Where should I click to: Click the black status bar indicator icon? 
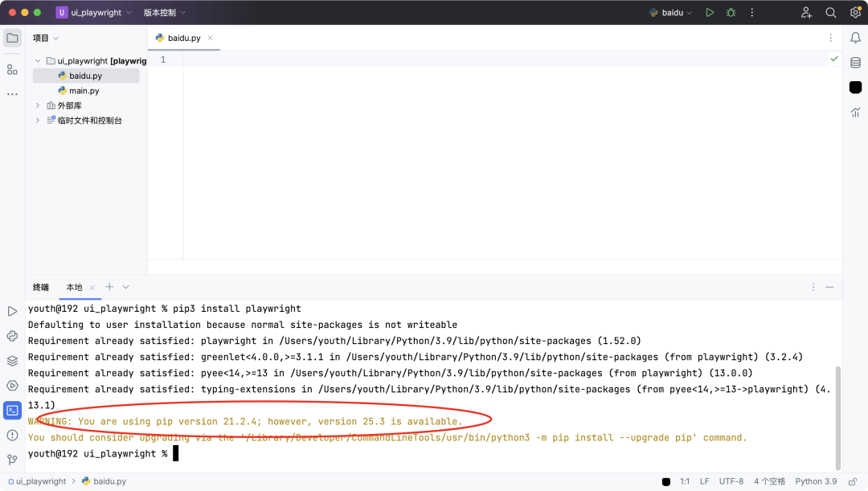click(666, 481)
